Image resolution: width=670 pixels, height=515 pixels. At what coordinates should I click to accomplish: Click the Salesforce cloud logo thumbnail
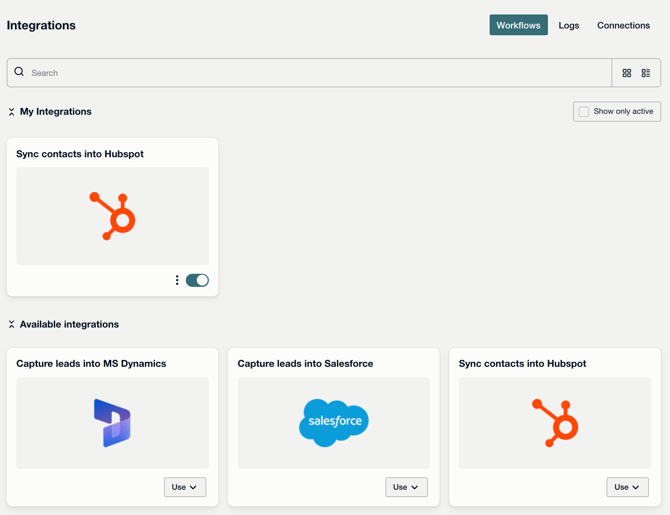334,423
